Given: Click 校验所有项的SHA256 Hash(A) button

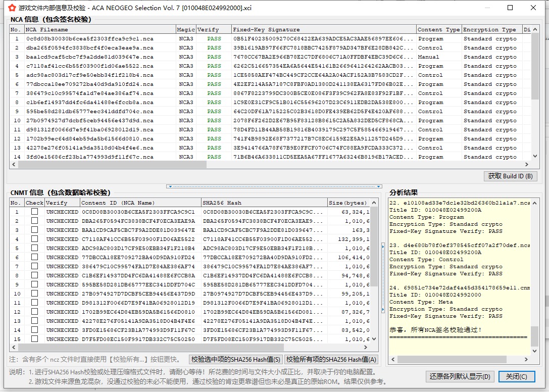Looking at the screenshot, I should coord(331,359).
